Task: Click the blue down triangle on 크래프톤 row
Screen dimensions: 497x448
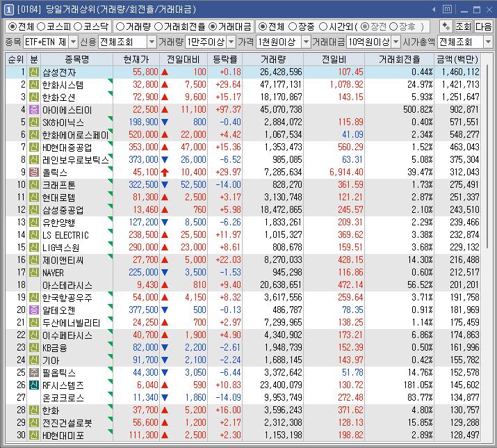Action: click(165, 184)
